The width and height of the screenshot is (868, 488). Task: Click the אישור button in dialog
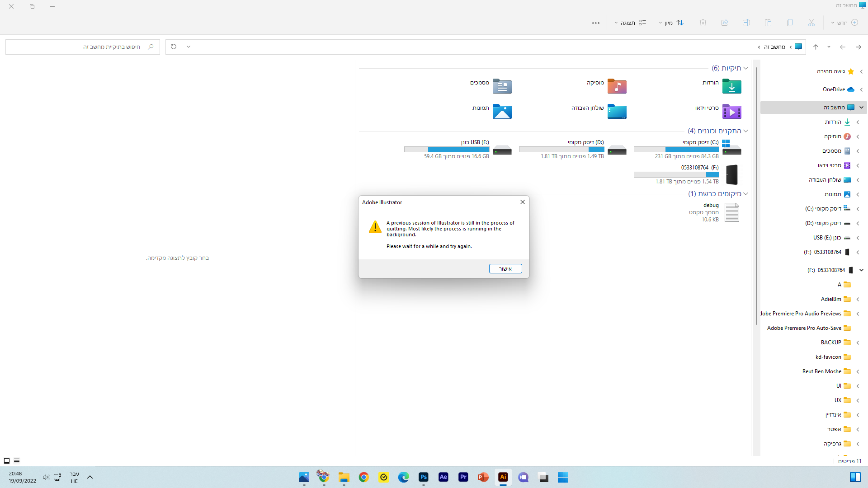(505, 269)
